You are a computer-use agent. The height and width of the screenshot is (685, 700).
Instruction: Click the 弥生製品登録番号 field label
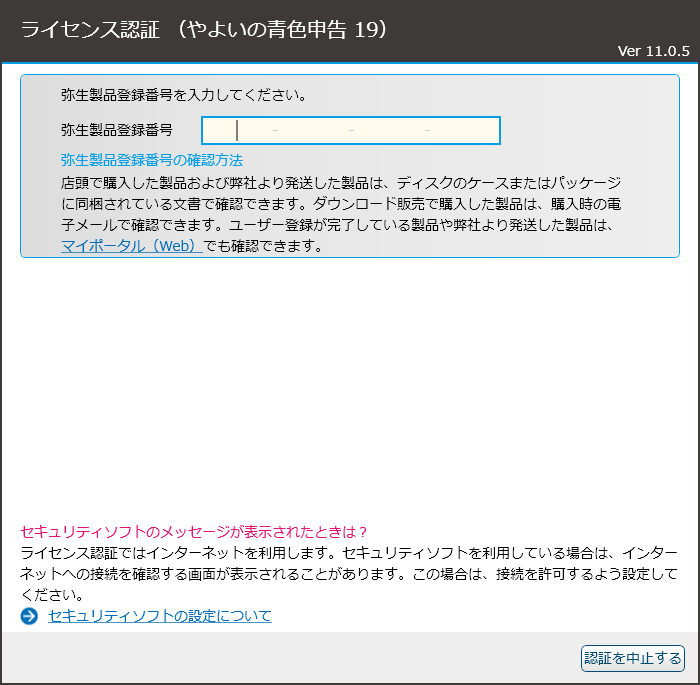(117, 130)
